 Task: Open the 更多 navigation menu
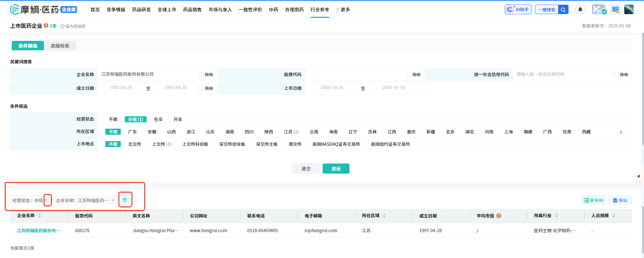coord(343,10)
